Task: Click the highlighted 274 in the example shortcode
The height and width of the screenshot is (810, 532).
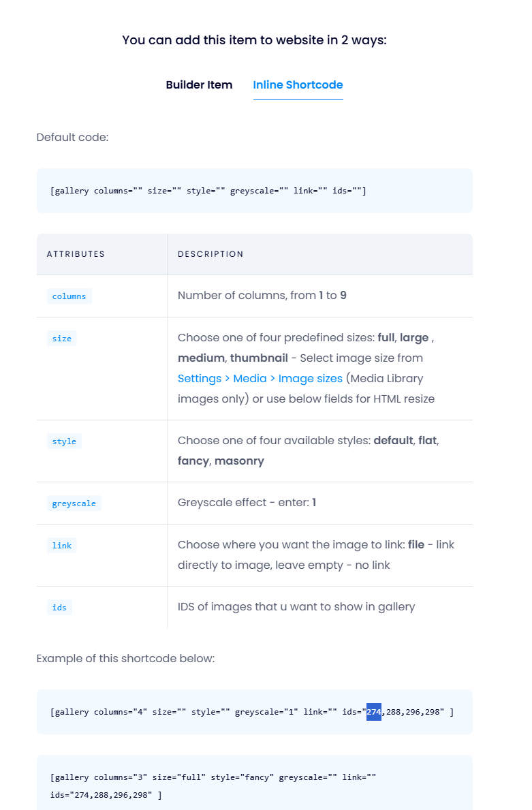Action: pos(374,712)
